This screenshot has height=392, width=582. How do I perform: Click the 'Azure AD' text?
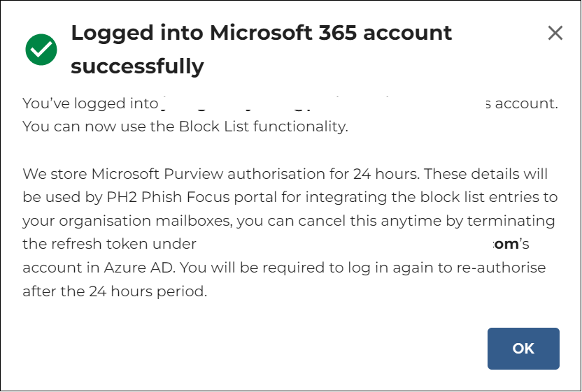(x=139, y=268)
